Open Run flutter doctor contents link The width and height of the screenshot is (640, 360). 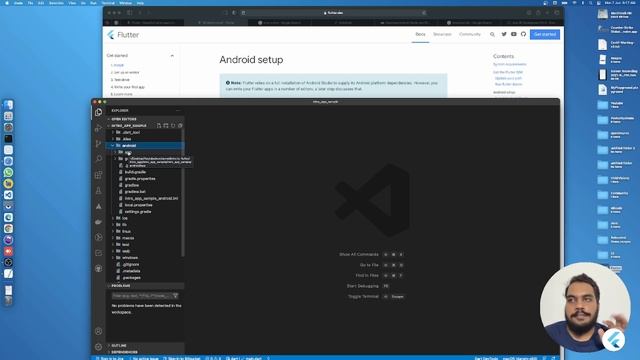(509, 84)
